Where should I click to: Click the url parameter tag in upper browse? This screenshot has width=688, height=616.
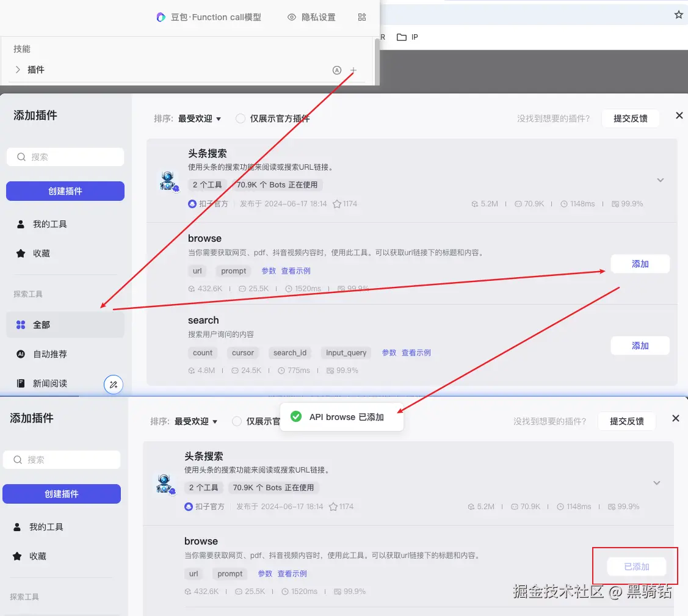pyautogui.click(x=197, y=270)
